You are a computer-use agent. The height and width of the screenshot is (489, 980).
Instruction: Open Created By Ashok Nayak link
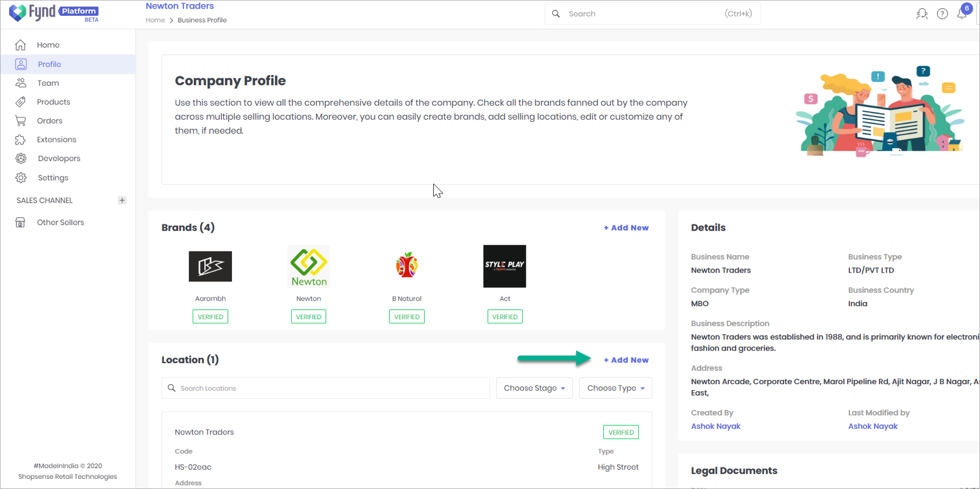715,426
